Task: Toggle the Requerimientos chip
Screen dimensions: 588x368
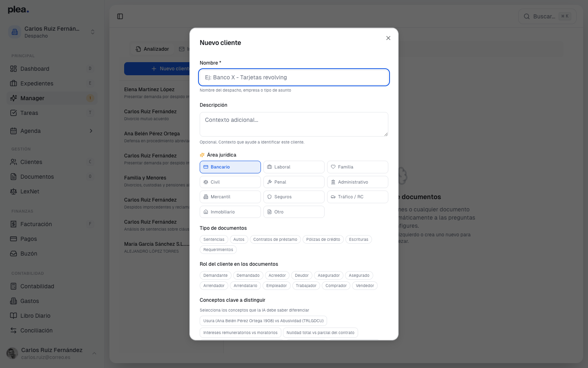Action: click(218, 250)
